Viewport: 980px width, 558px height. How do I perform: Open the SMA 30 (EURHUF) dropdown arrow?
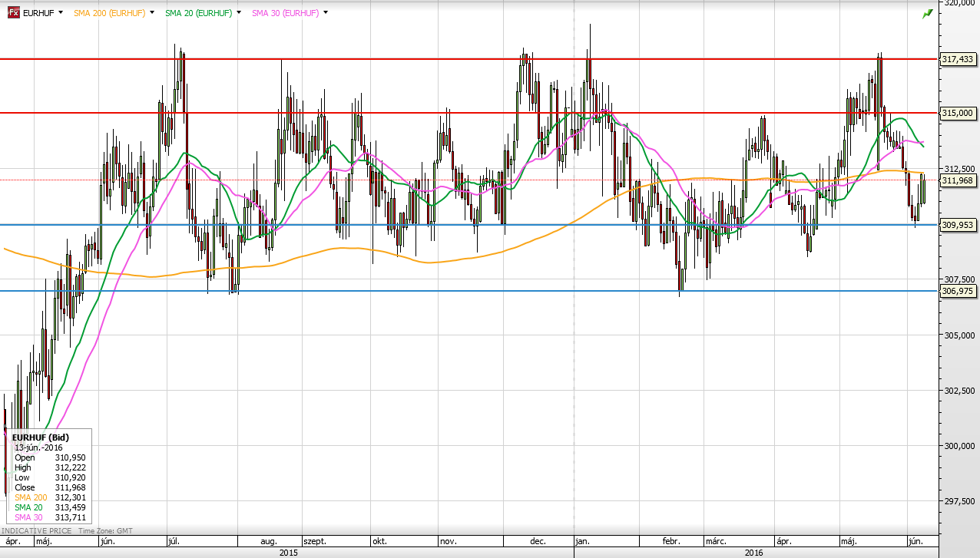tap(326, 13)
